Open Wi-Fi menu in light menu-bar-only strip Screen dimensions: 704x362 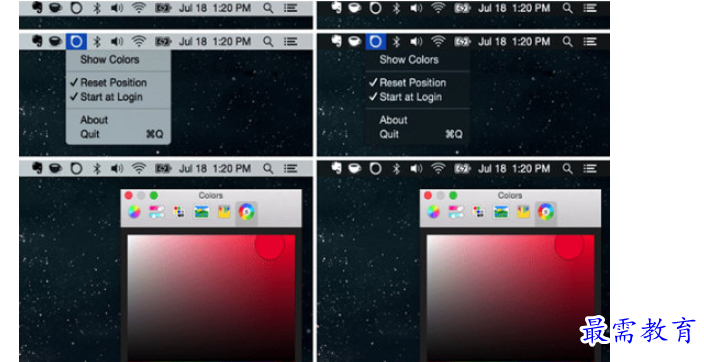tap(139, 8)
